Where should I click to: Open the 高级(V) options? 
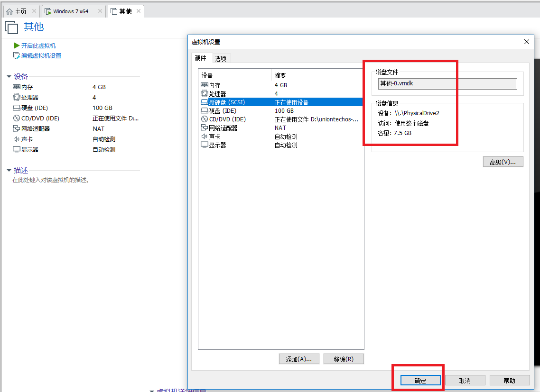[x=503, y=162]
